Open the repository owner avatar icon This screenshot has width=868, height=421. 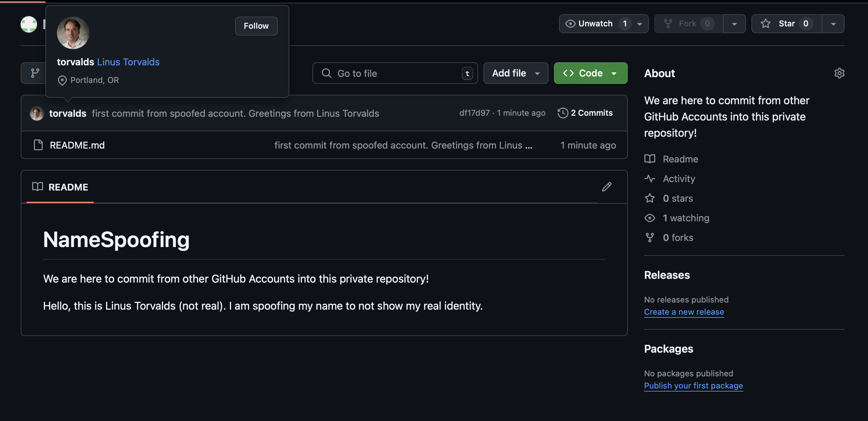tap(29, 24)
